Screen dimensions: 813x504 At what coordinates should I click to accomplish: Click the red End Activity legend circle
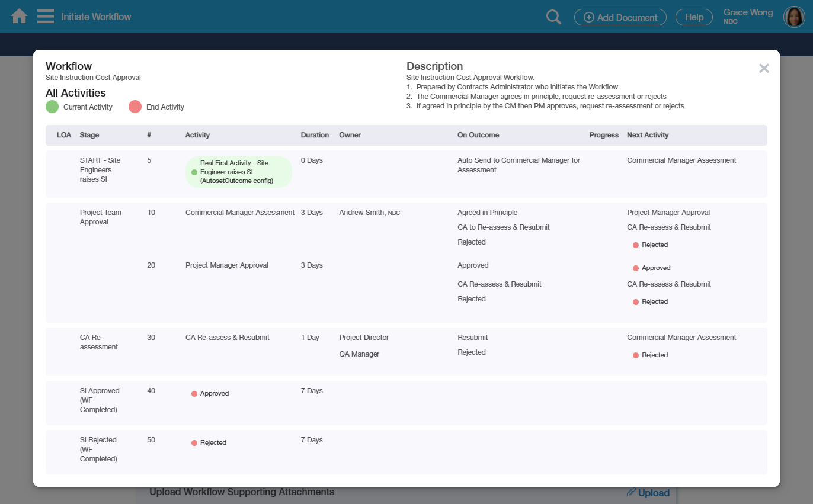[135, 107]
